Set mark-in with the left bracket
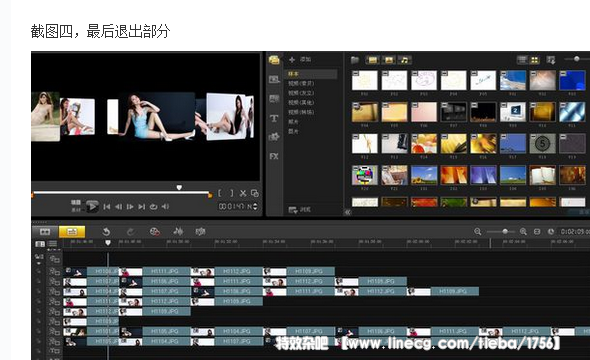This screenshot has height=360, width=590. [220, 193]
